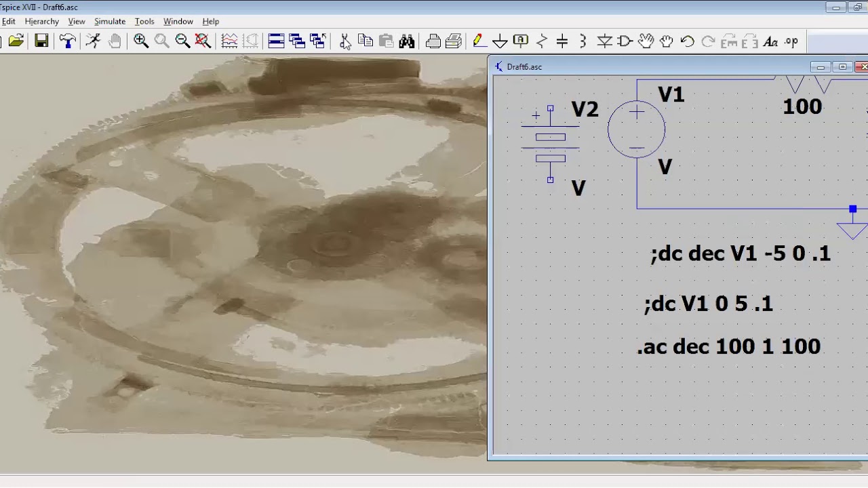This screenshot has width=868, height=488.
Task: Zoom to fit with crossed magnifier icon
Action: [x=203, y=41]
